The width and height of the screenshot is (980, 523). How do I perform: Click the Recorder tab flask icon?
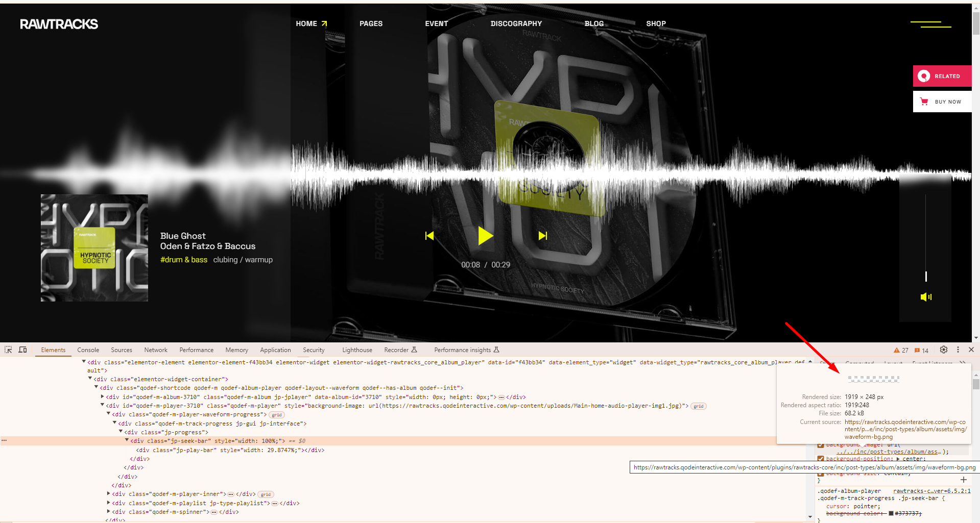click(414, 350)
